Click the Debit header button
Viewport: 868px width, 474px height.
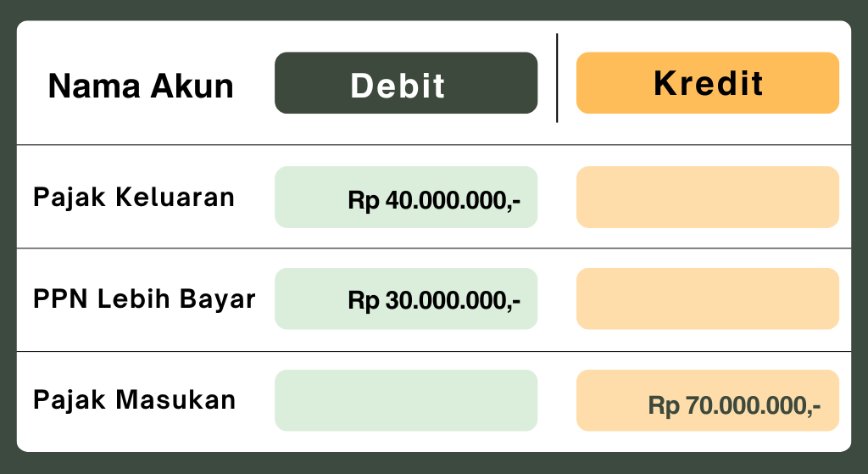point(406,83)
